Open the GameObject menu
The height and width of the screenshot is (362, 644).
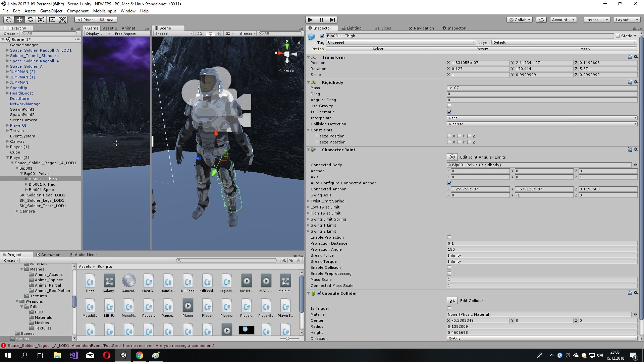pos(51,11)
